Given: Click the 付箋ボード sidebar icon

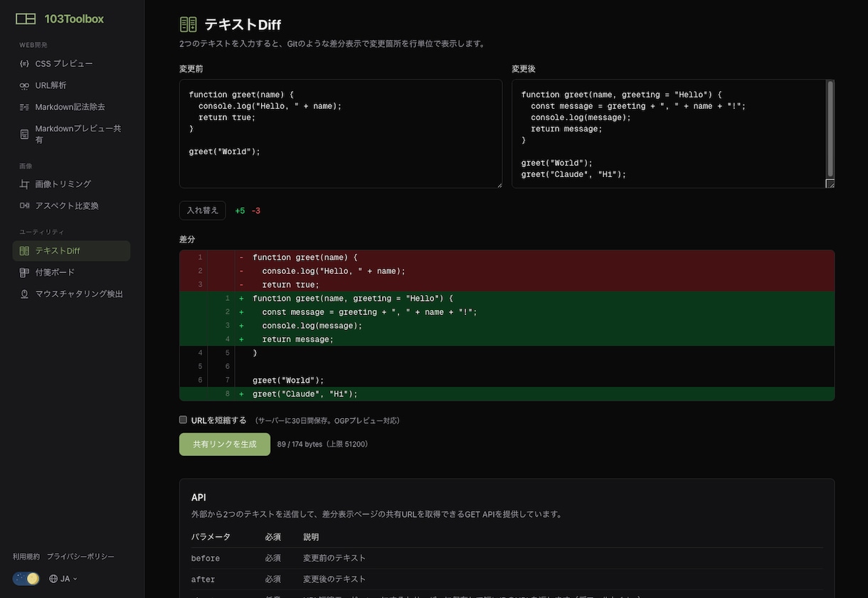Looking at the screenshot, I should [24, 272].
